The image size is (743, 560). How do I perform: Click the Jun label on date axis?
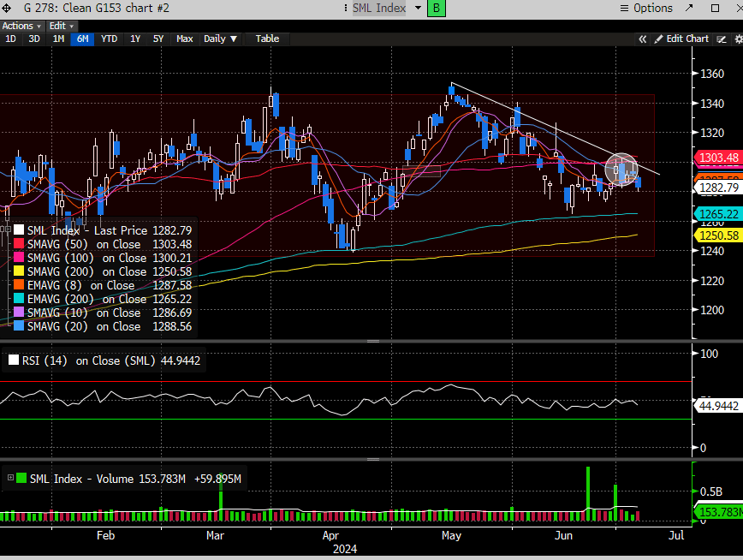[x=563, y=535]
